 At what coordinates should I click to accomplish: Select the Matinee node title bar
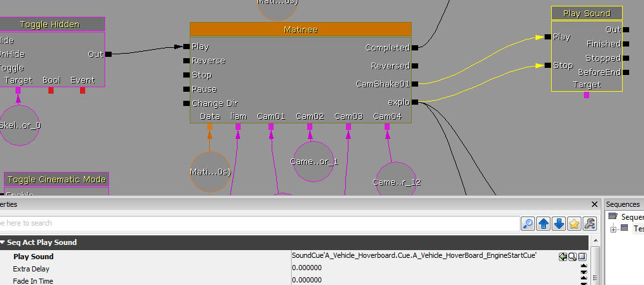[300, 30]
